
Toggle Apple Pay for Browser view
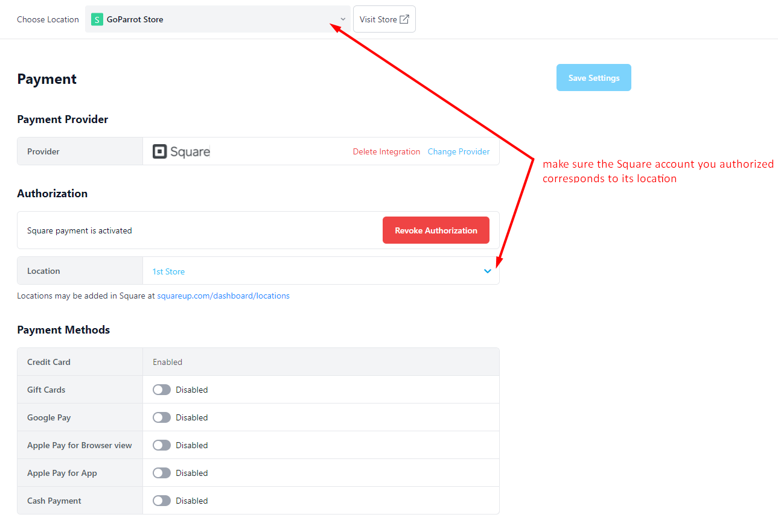click(x=162, y=445)
